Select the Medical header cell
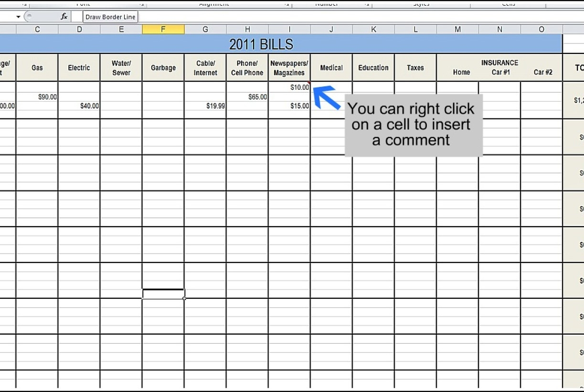This screenshot has width=584, height=392. 331,68
